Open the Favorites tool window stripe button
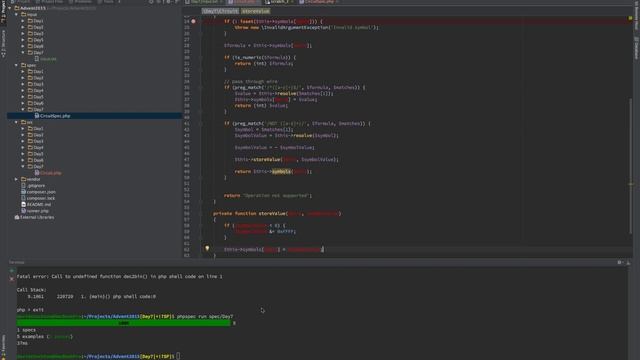The image size is (640, 360). [3, 347]
